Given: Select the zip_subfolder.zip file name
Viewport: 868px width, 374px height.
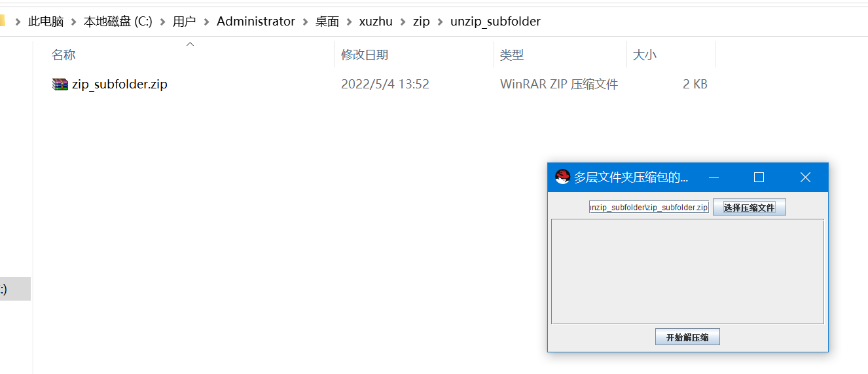Looking at the screenshot, I should (x=120, y=84).
